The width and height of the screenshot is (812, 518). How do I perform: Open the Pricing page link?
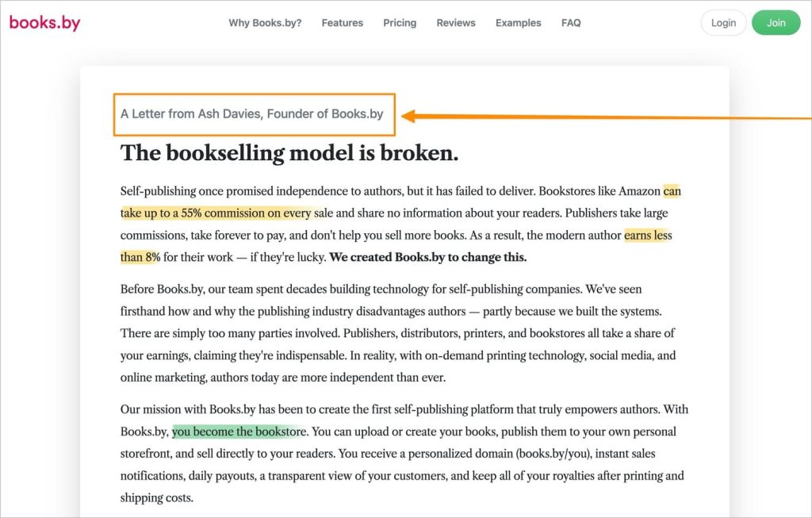tap(400, 23)
